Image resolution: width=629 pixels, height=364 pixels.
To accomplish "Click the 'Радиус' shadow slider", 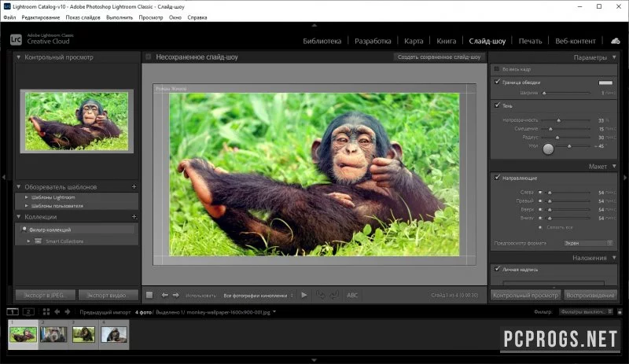I will (x=565, y=138).
